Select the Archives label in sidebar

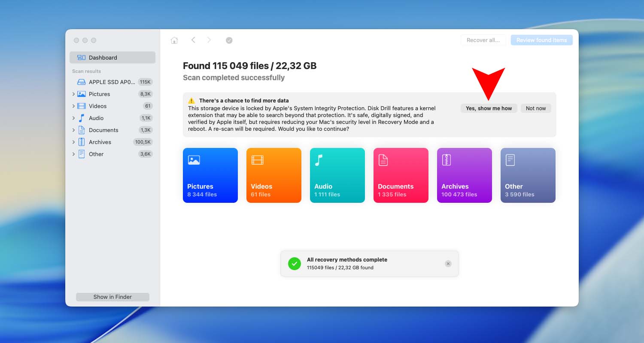coord(100,142)
